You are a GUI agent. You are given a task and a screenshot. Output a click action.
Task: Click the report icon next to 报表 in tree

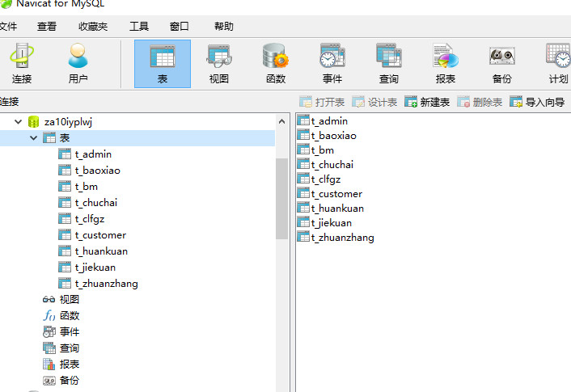coord(49,364)
